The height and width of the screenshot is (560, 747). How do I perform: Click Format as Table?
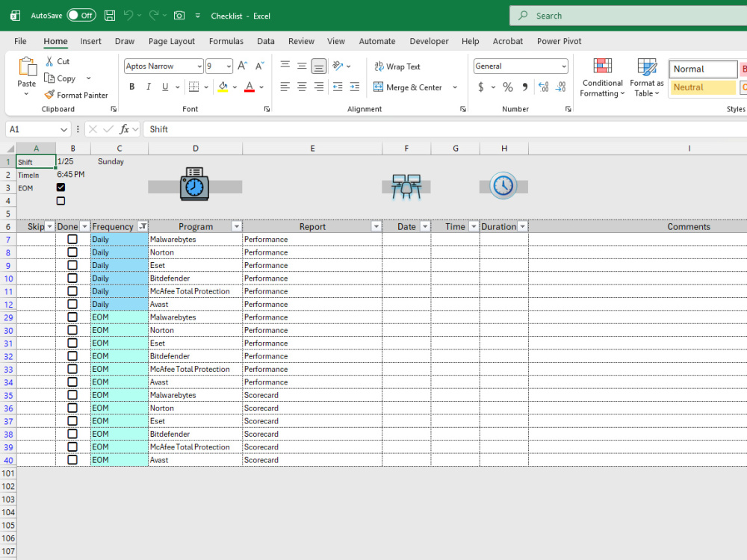coord(646,77)
